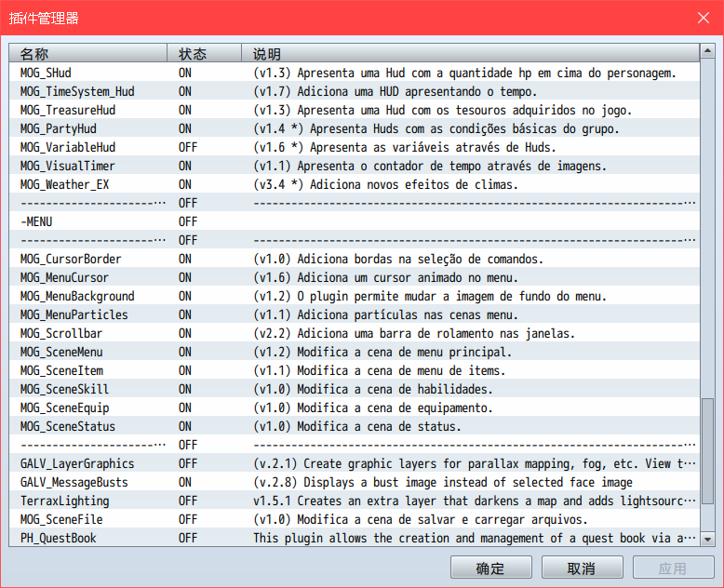
Task: Select the MOG_SceneEquip plugin
Action: click(x=355, y=408)
